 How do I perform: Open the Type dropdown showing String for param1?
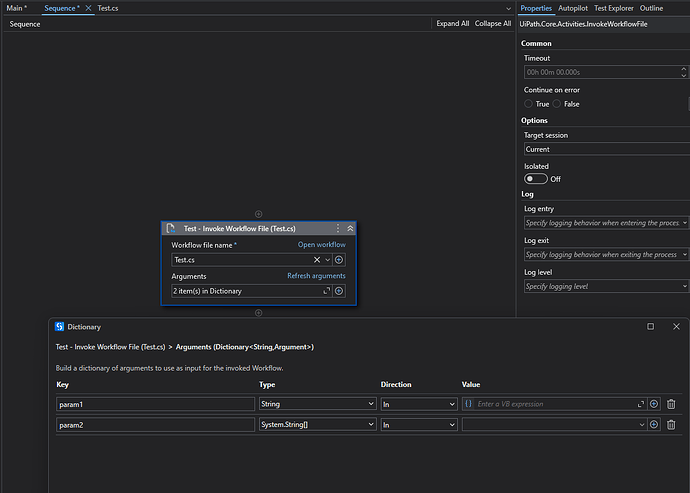[318, 404]
